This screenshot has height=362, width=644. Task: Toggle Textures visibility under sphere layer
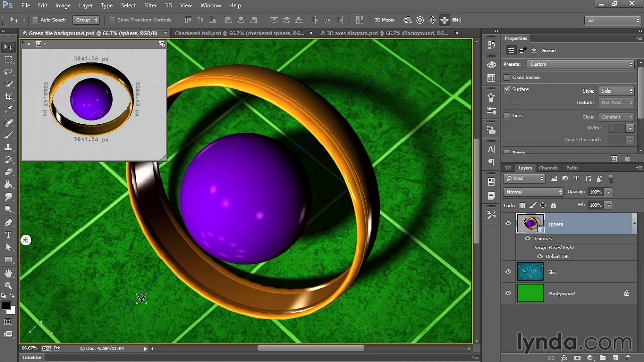tap(527, 238)
